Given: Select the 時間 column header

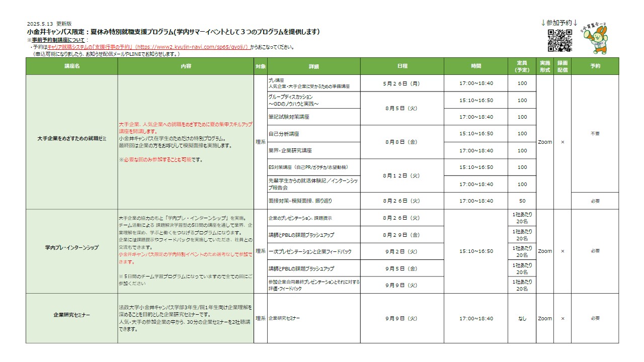Looking at the screenshot, I should point(476,66).
